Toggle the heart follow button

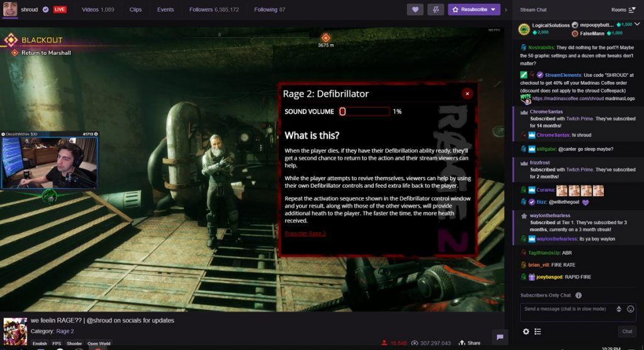pyautogui.click(x=415, y=9)
